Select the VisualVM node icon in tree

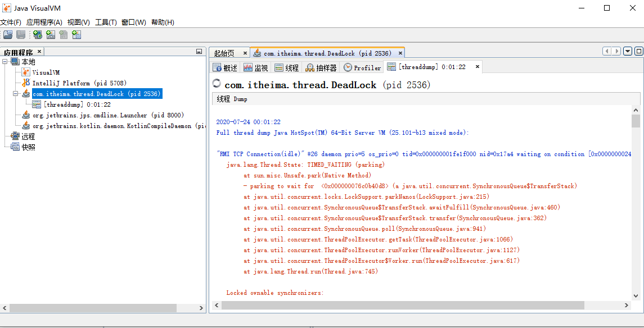pyautogui.click(x=26, y=72)
